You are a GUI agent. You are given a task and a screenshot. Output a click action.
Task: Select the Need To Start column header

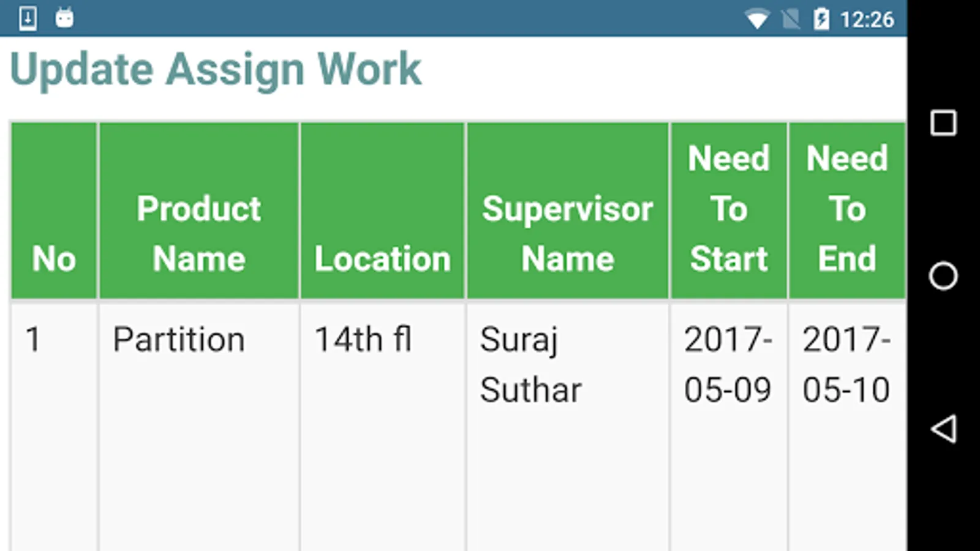(729, 211)
